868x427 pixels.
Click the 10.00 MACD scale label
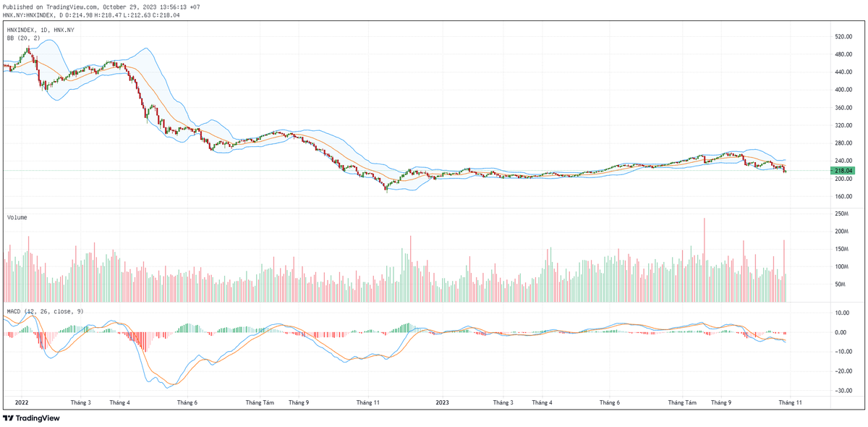(843, 313)
